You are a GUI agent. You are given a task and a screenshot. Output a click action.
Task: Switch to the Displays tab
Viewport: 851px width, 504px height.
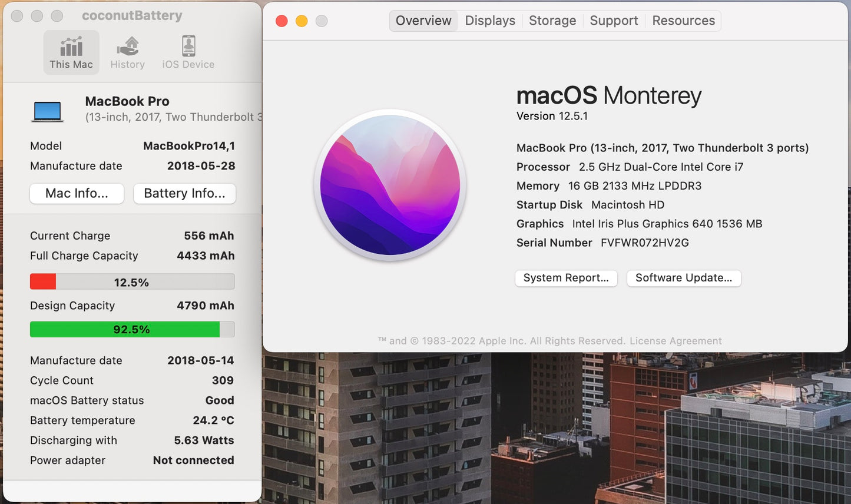(x=490, y=21)
